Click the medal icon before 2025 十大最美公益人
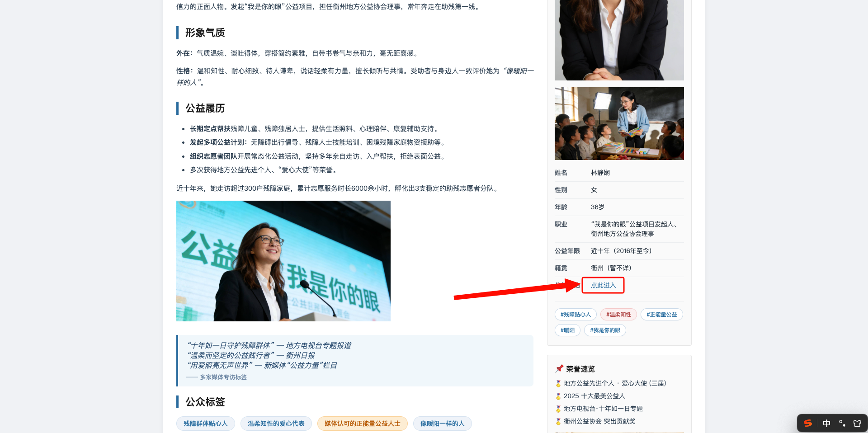 (559, 396)
